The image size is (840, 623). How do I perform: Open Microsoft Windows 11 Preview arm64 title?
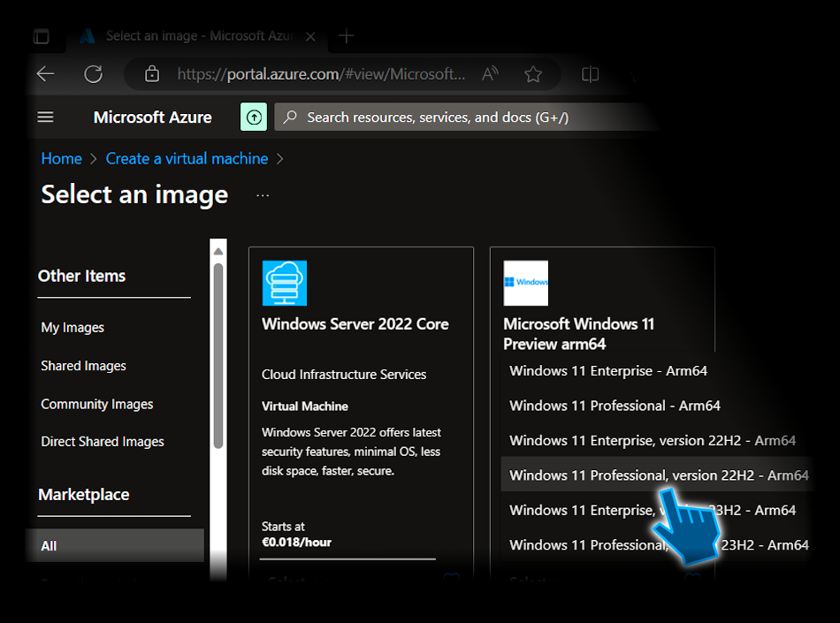point(578,334)
